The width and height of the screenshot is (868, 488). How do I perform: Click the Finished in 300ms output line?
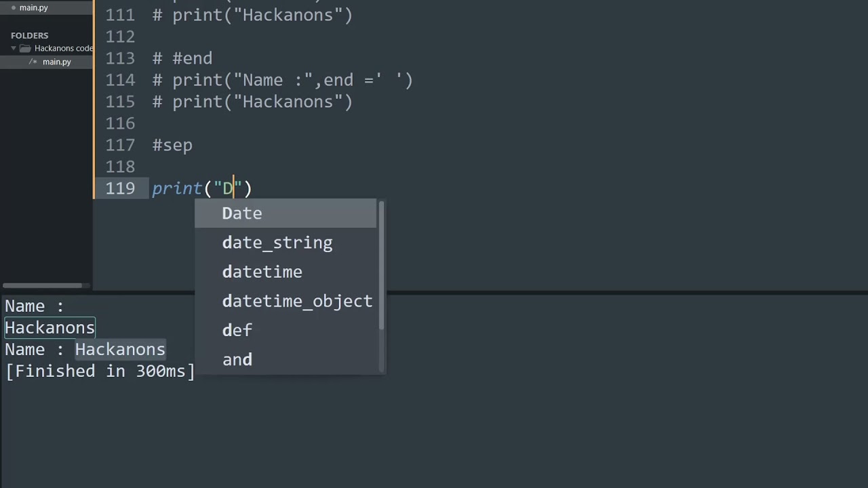click(100, 371)
